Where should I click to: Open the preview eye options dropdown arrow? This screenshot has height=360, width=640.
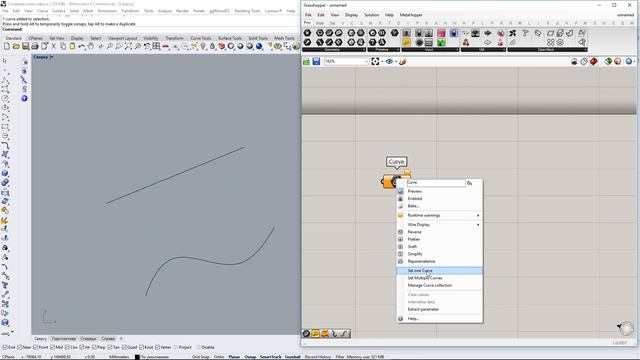396,62
